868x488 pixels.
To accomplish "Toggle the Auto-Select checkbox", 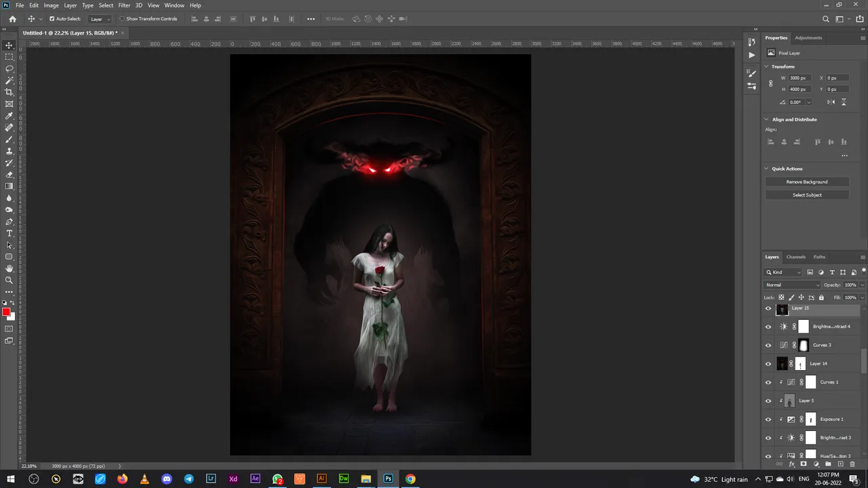I will (52, 19).
